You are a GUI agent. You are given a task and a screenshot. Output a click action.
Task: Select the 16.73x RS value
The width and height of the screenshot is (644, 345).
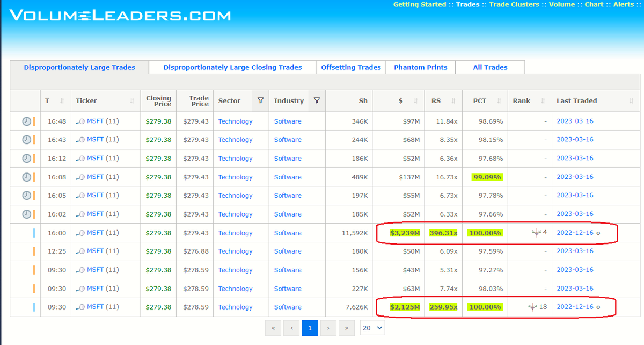[x=447, y=177]
